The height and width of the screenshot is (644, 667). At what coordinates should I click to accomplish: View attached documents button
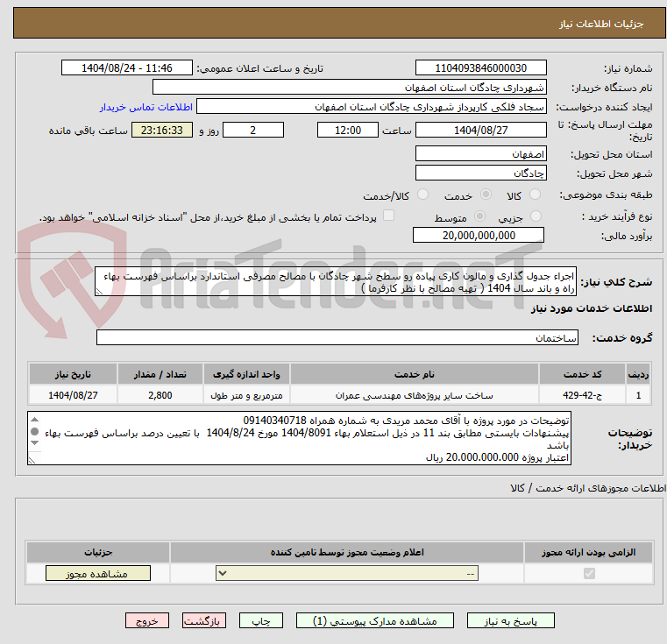click(375, 620)
